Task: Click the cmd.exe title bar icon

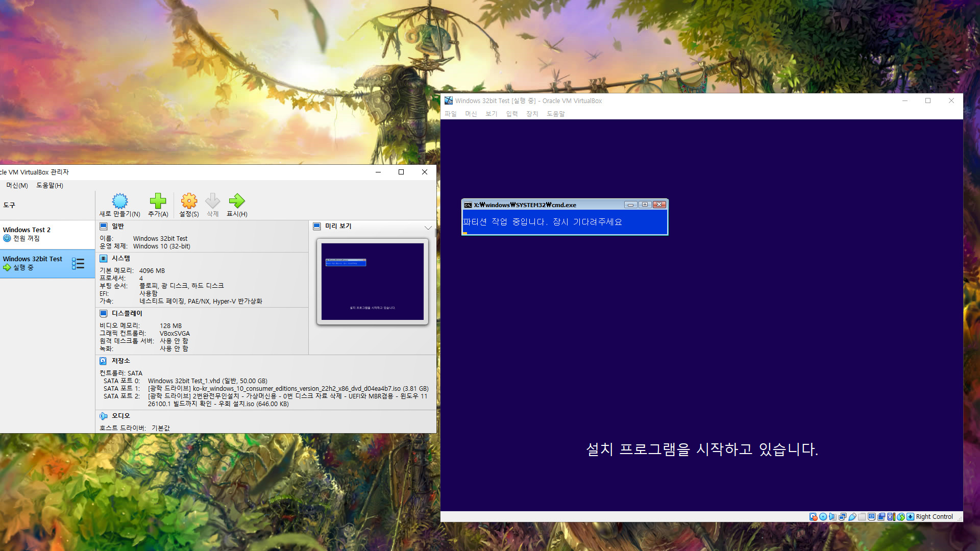Action: point(468,205)
